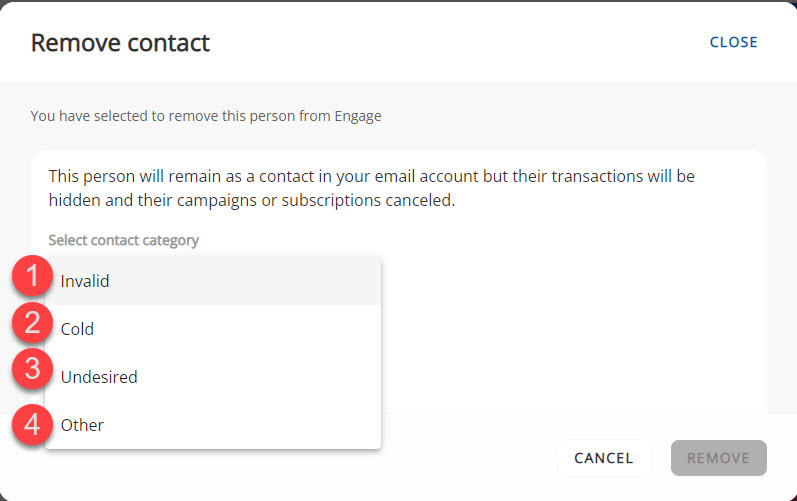Click empty space right of Other option
Image resolution: width=797 pixels, height=501 pixels.
250,425
